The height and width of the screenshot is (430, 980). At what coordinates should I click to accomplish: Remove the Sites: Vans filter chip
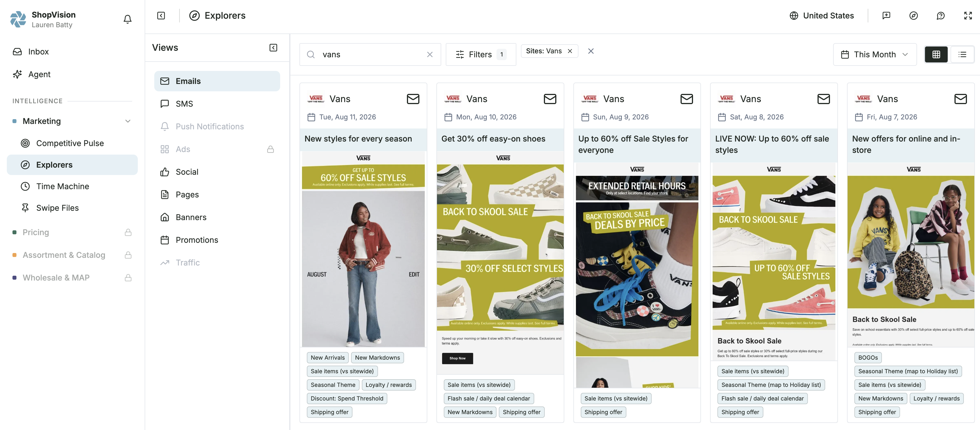point(569,51)
